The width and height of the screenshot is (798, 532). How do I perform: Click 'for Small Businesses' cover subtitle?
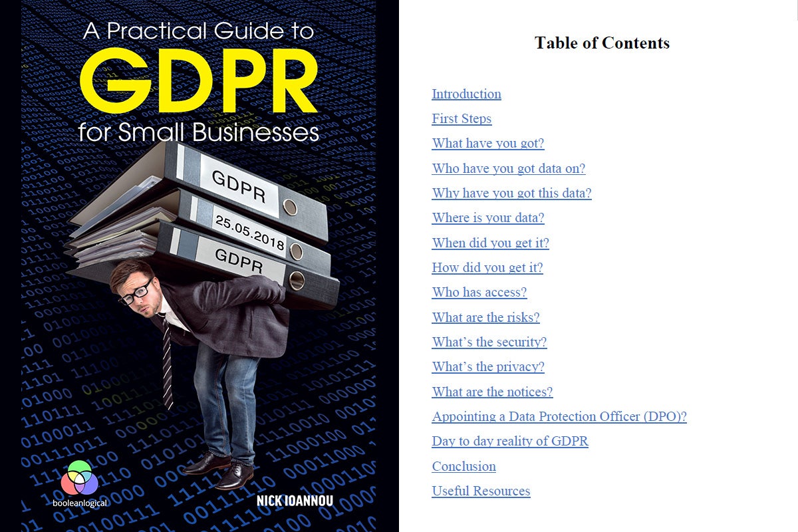(198, 131)
